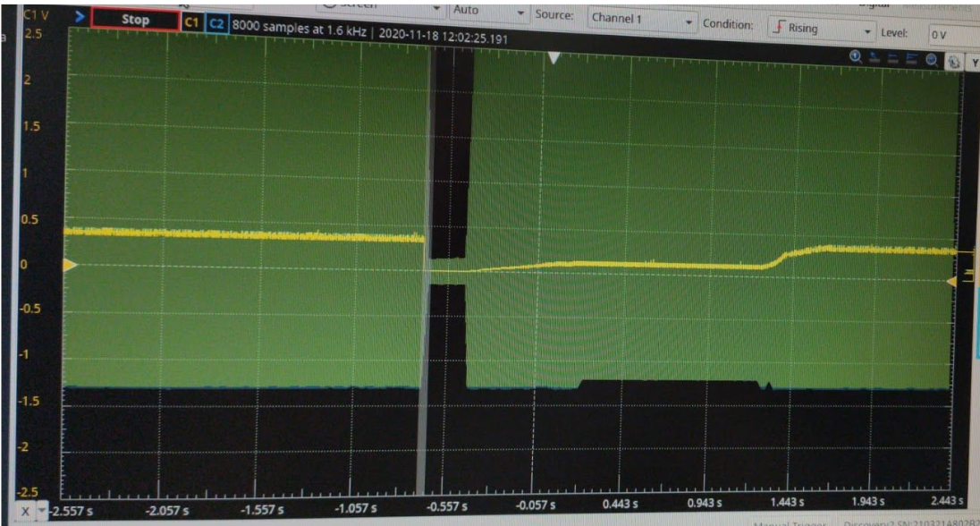
Task: Open the Source Channel 1 dropdown
Action: click(x=641, y=19)
